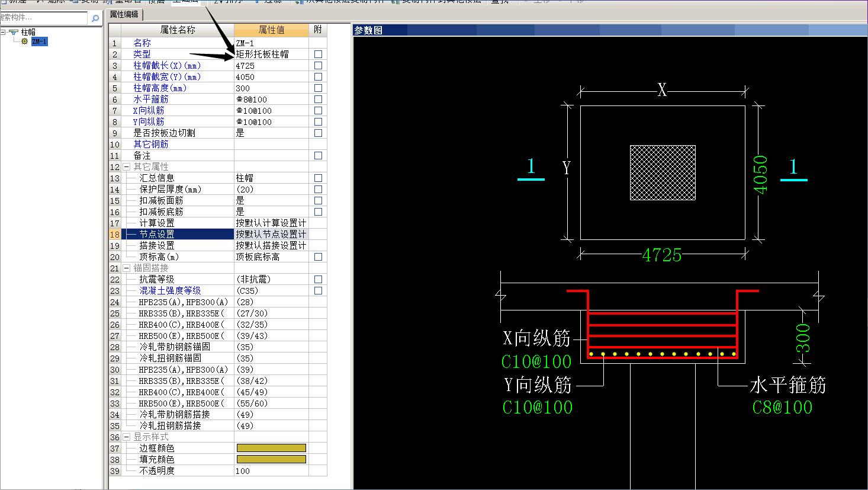Select the 柱帽 tree node label

(28, 32)
